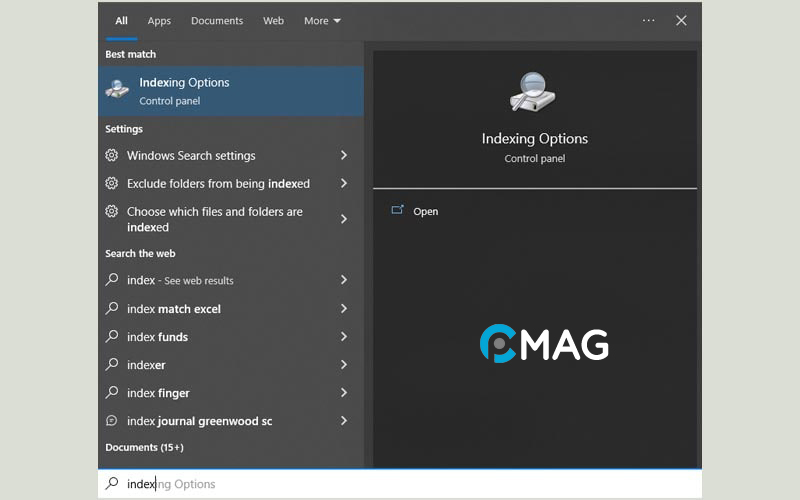This screenshot has width=800, height=500.
Task: Click the search text input field
Action: tap(400, 484)
